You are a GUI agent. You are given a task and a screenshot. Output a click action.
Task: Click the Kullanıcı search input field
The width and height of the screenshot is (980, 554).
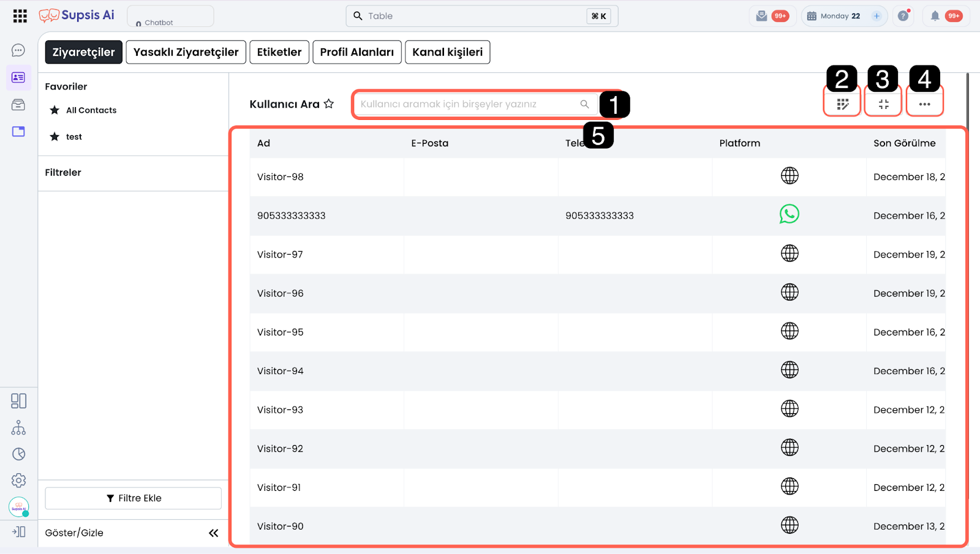[469, 104]
